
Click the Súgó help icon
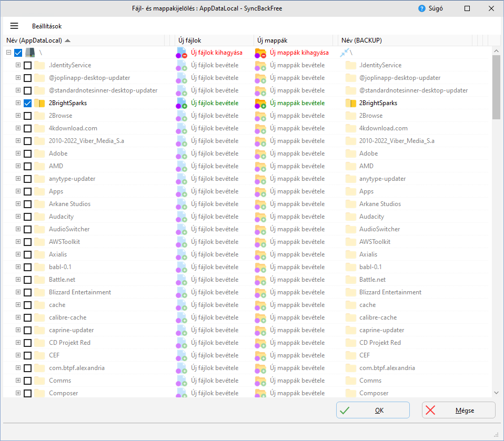pos(422,8)
